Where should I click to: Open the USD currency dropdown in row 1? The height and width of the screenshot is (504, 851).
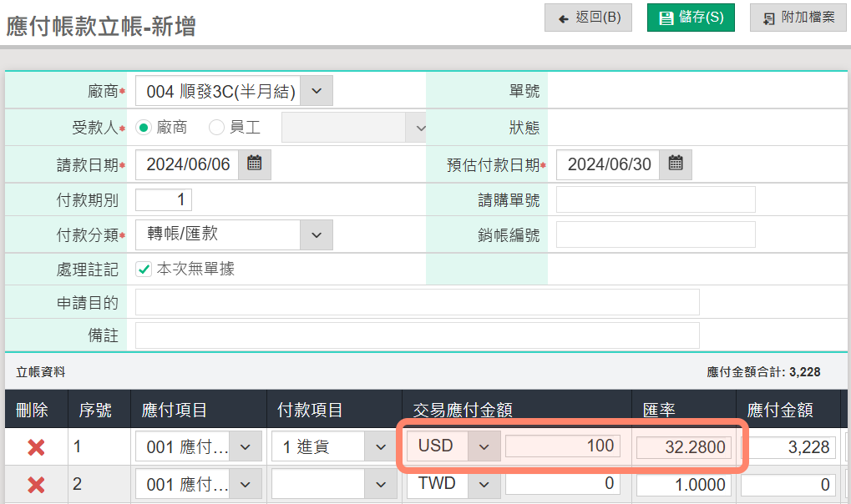(x=484, y=446)
